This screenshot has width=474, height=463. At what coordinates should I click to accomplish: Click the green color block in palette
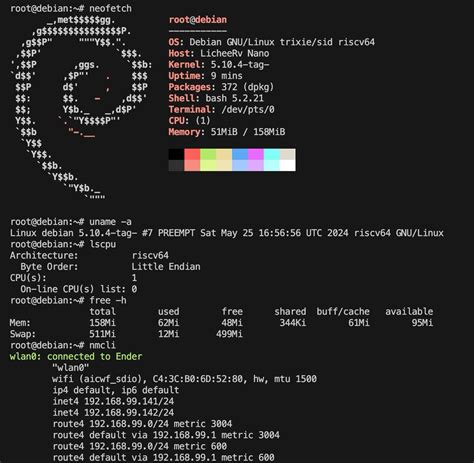[208, 154]
